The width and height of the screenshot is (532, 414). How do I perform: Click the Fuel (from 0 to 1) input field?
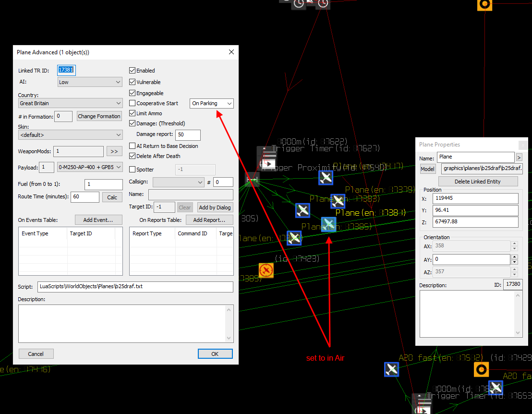point(104,184)
